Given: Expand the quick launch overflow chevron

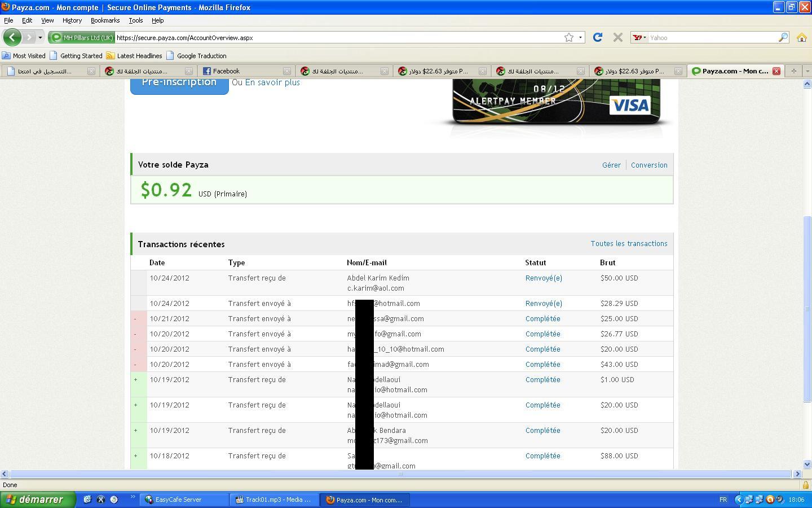Looking at the screenshot, I should tap(133, 497).
